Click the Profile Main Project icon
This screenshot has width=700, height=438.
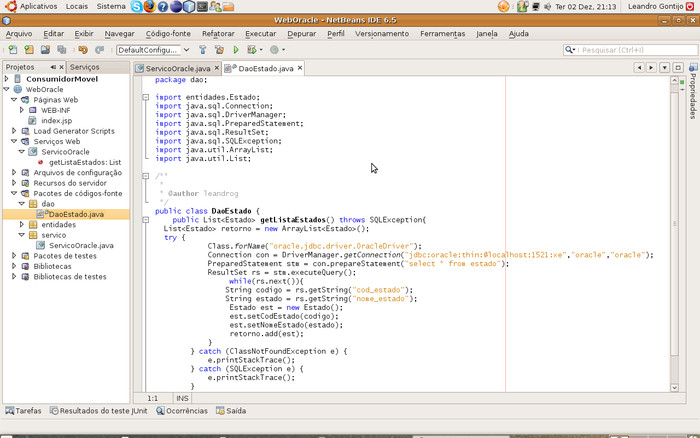click(x=275, y=50)
